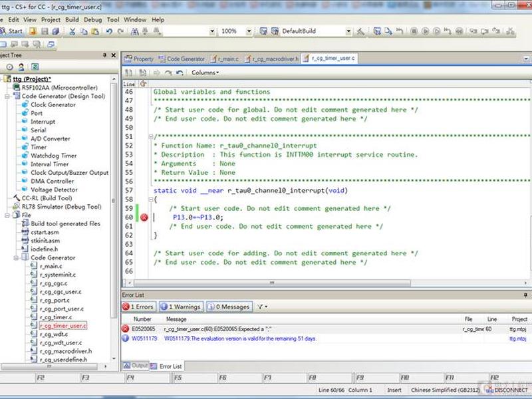
Task: Switch to the Output tab at bottom
Action: 136,365
